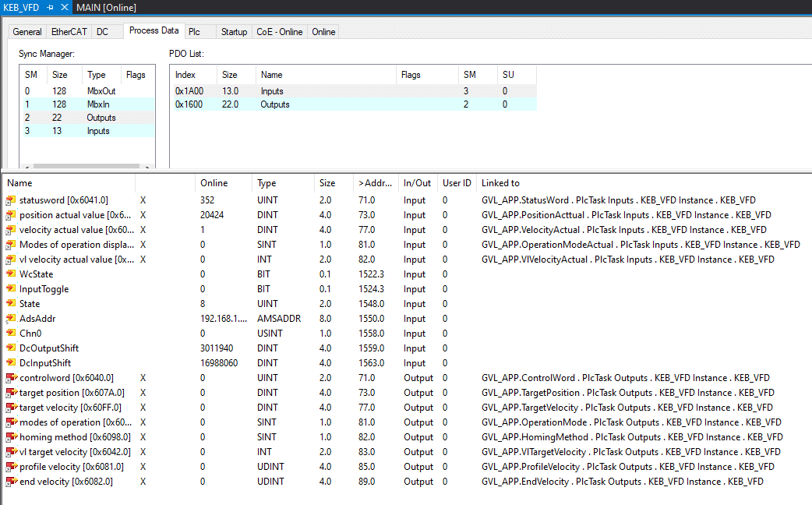The width and height of the screenshot is (812, 505).
Task: Sort variables by Online column header
Action: [224, 183]
